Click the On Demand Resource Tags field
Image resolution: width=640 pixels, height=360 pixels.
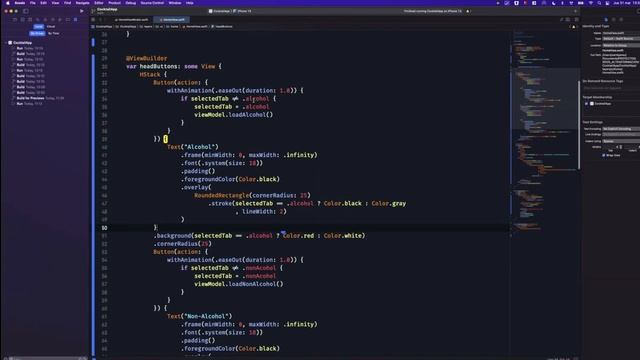coord(611,88)
